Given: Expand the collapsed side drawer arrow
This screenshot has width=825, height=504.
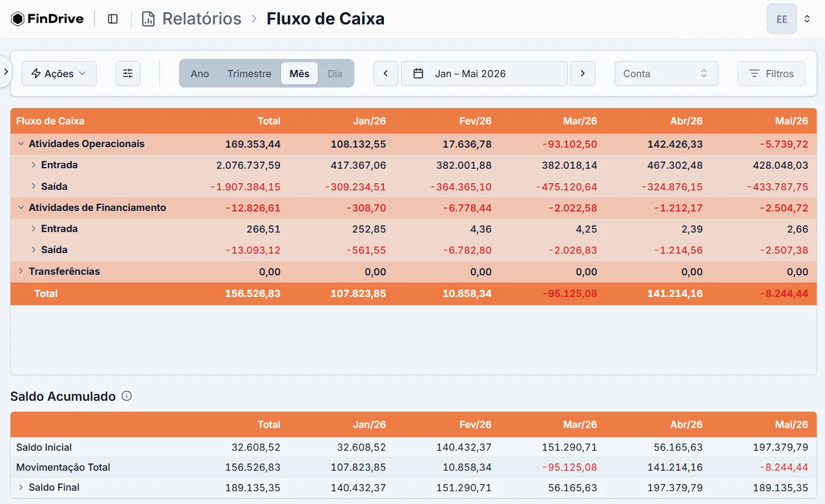Looking at the screenshot, I should (x=6, y=72).
